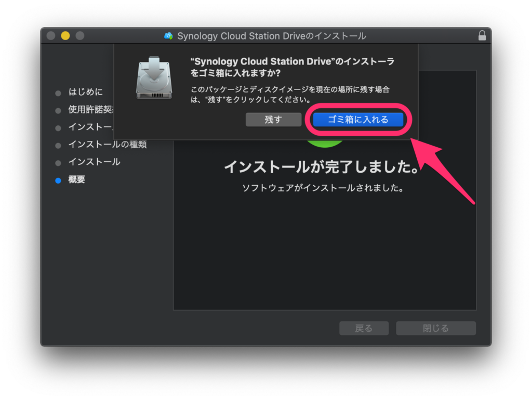Image resolution: width=532 pixels, height=400 pixels.
Task: Click the インストールが完了しました heading
Action: coord(321,167)
